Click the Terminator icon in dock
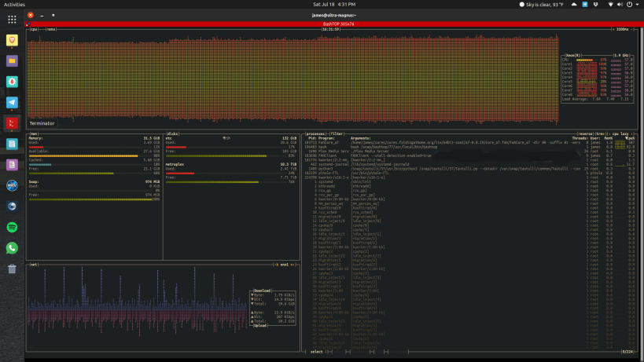The width and height of the screenshot is (644, 362). coord(12,123)
